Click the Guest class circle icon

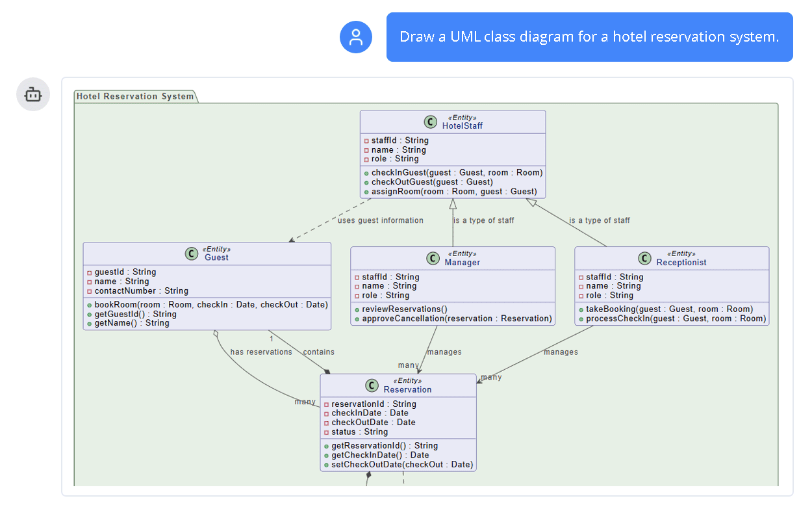pos(192,253)
